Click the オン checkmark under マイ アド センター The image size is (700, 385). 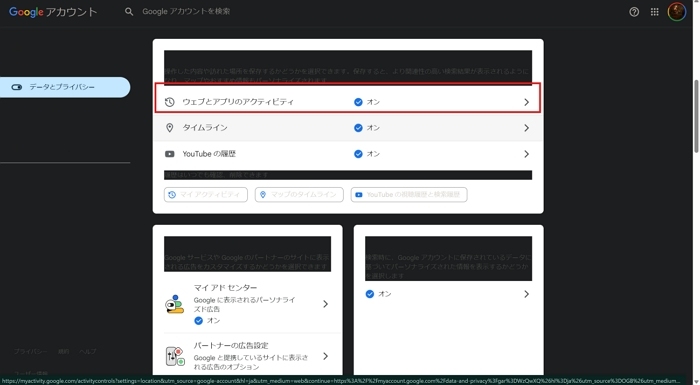click(x=199, y=321)
